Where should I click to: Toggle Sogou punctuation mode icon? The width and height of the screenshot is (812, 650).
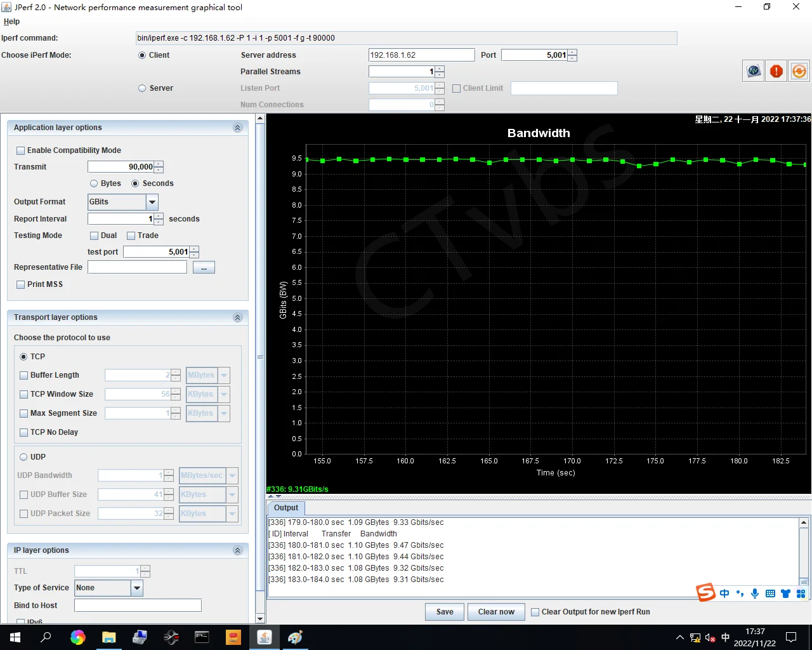[740, 594]
